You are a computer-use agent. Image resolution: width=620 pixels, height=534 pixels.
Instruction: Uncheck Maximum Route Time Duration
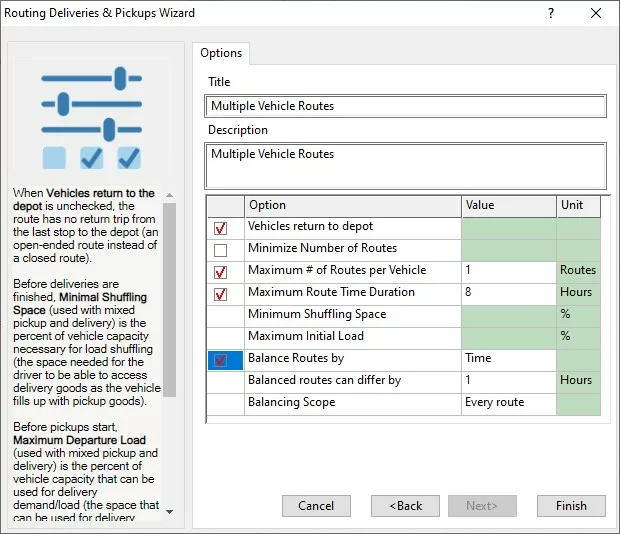tap(221, 294)
